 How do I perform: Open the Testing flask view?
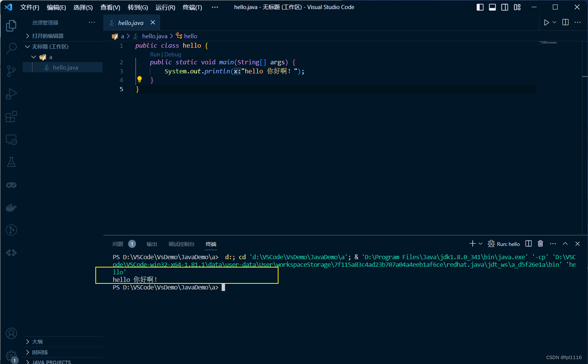click(11, 162)
